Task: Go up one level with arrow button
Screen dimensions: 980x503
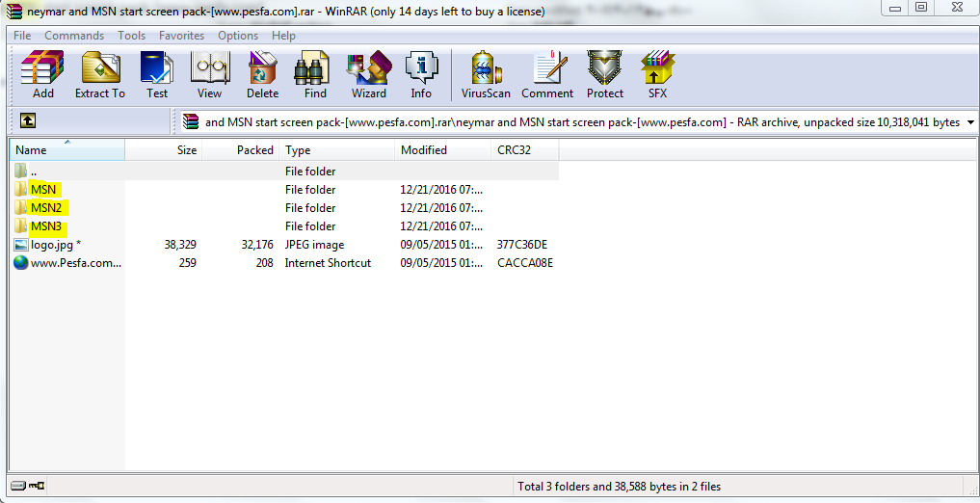Action: (x=28, y=120)
